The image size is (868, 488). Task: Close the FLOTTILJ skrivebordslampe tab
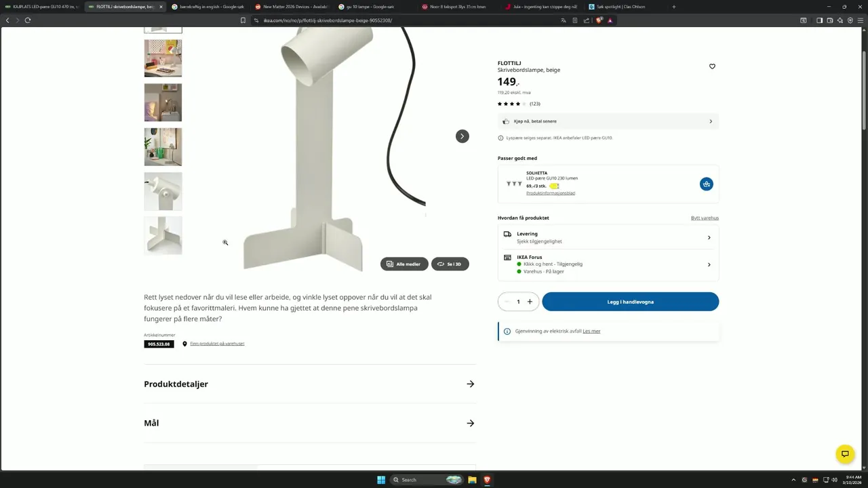click(161, 7)
